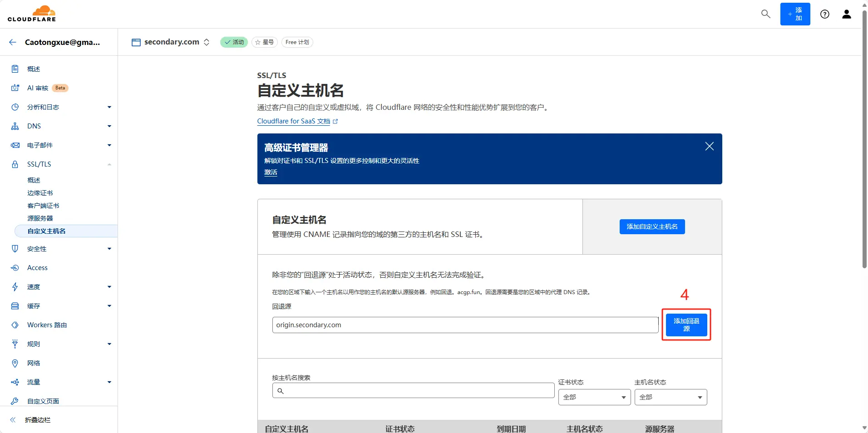868x433 pixels.
Task: Click the Free 计划 badge
Action: [297, 42]
